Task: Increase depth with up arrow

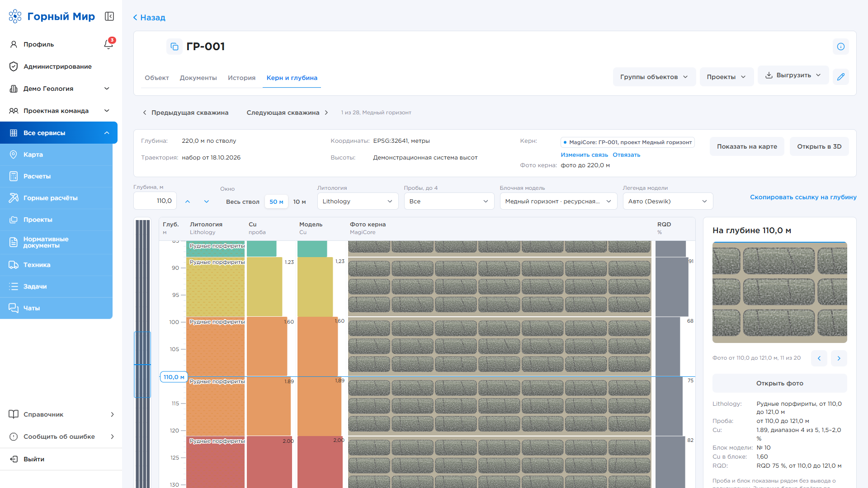Action: pos(188,202)
